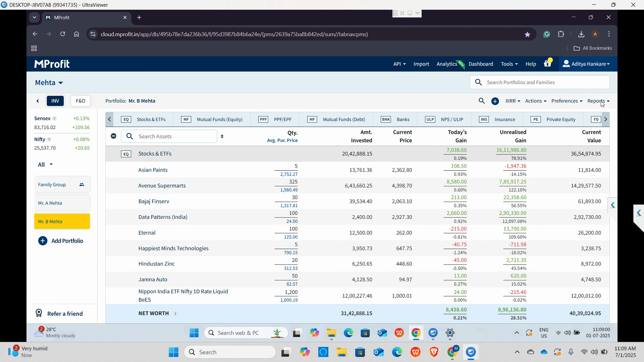
Task: Go back with sidebar left chevron
Action: pos(38,101)
